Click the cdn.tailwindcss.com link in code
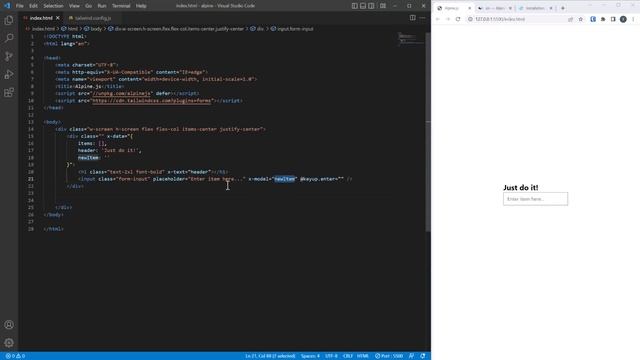Viewport: 640px width, 360px height. [x=152, y=100]
